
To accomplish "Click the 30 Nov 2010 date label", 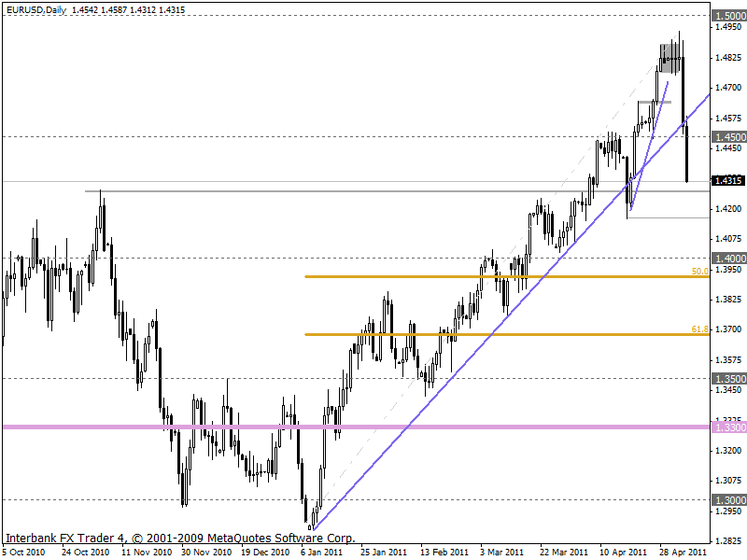I will pyautogui.click(x=206, y=553).
